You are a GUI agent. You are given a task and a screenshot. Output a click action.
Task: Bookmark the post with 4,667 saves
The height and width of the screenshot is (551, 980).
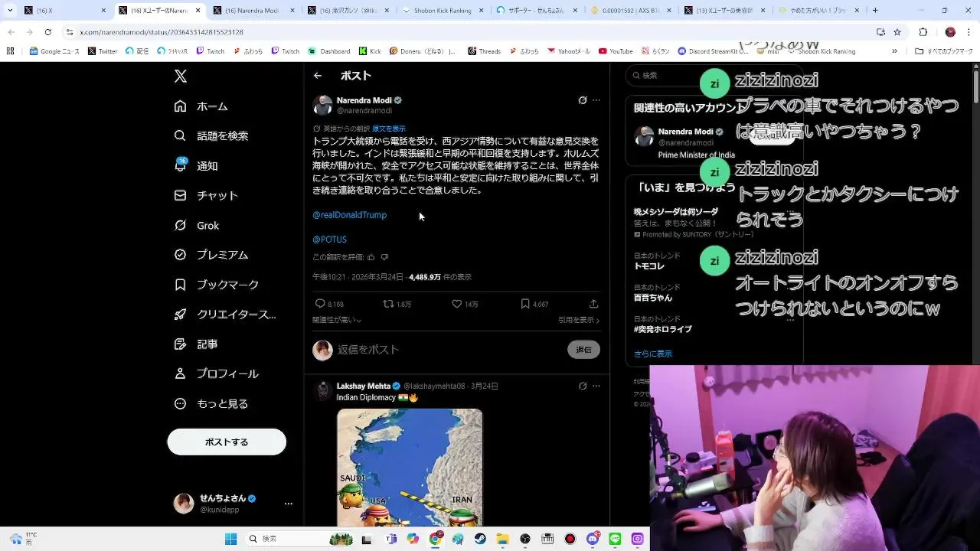[534, 304]
